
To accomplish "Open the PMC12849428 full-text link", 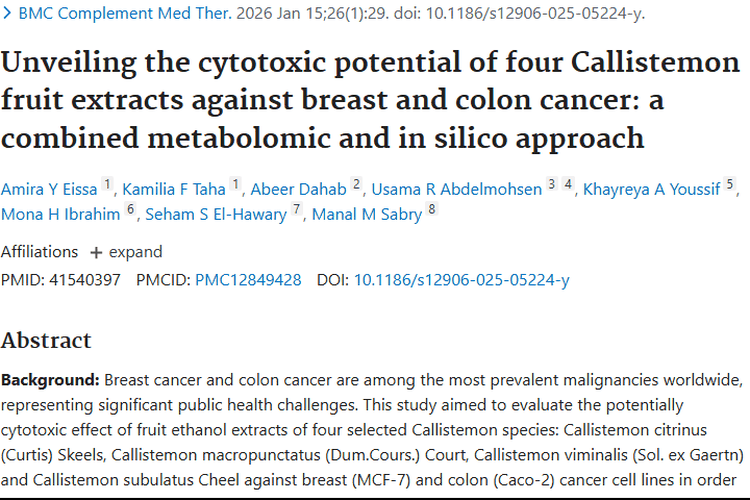I will [x=248, y=280].
